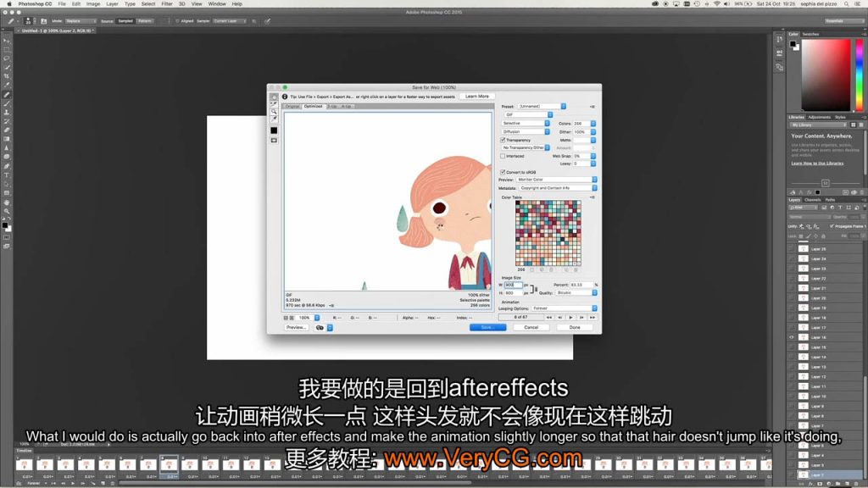Select the Eyedropper tool in Save for Web
Image resolution: width=868 pixels, height=488 pixels.
coord(274,119)
